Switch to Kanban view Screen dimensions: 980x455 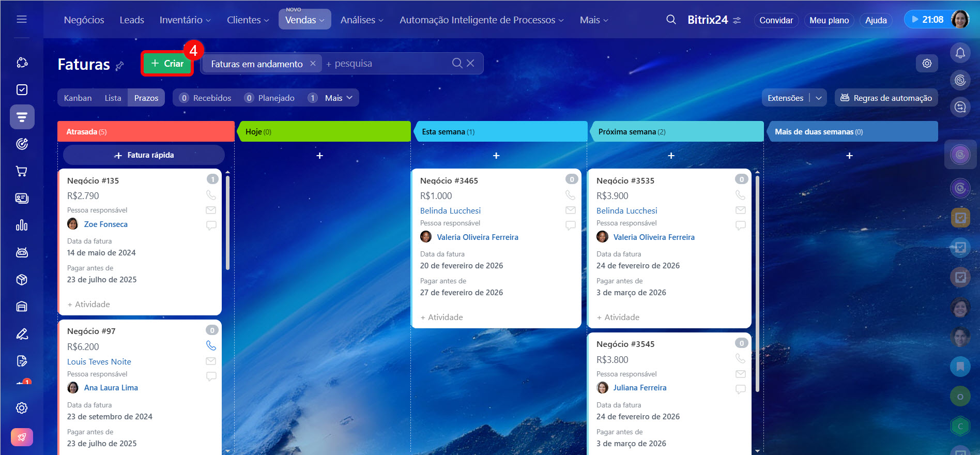(78, 98)
